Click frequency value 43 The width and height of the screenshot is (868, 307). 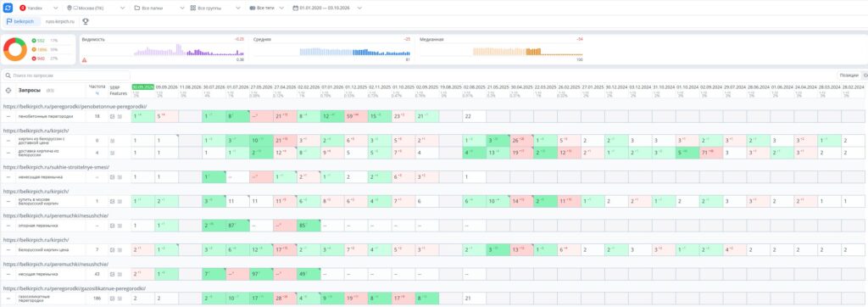pyautogui.click(x=97, y=274)
